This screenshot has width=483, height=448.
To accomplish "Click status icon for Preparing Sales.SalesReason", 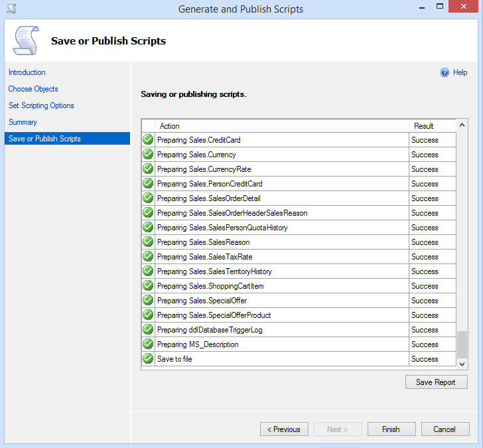I will coord(148,242).
